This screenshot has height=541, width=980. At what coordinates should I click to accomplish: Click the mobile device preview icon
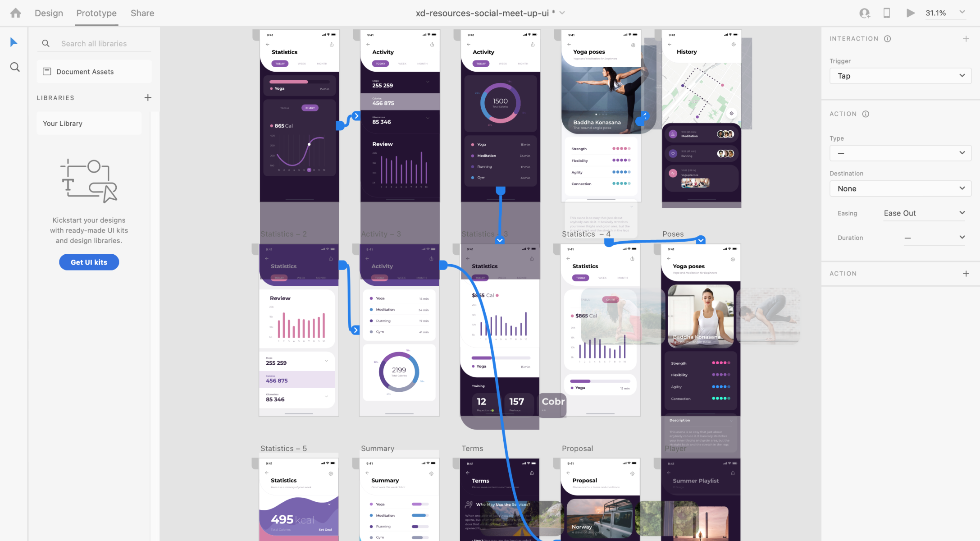[888, 13]
